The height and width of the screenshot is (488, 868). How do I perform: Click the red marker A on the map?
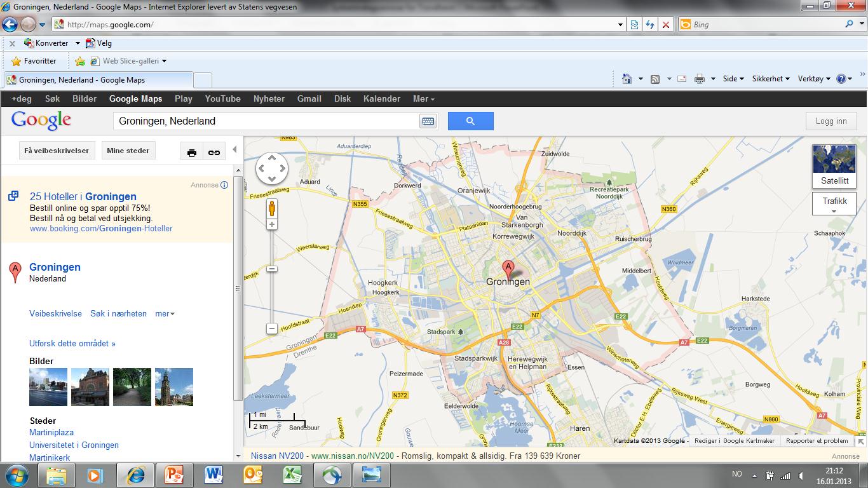pyautogui.click(x=508, y=269)
